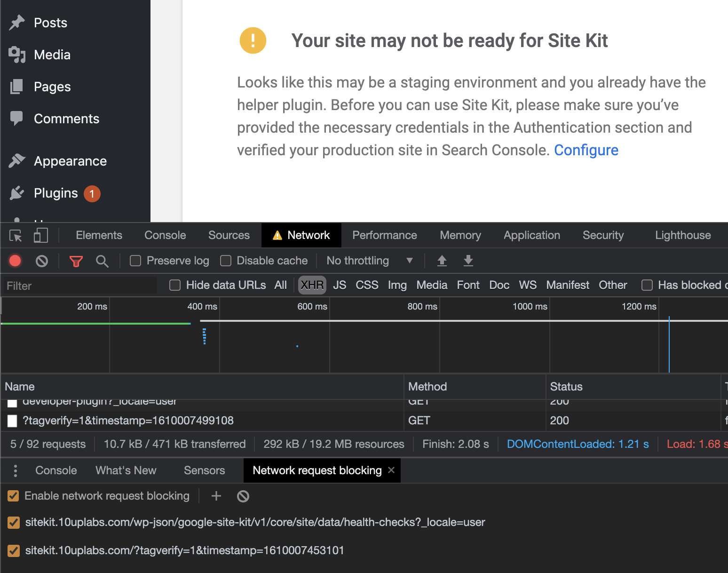Click the Media library icon
The image size is (728, 573).
17,55
